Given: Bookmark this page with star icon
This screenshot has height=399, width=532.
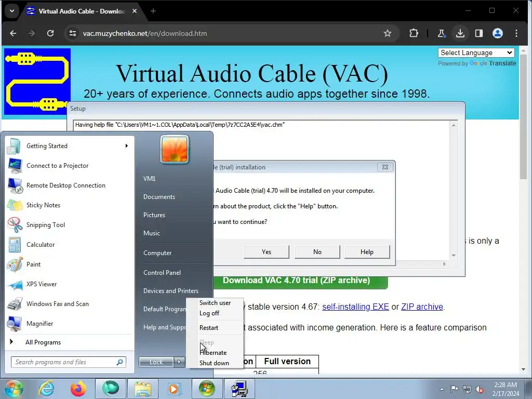Looking at the screenshot, I should 388,33.
